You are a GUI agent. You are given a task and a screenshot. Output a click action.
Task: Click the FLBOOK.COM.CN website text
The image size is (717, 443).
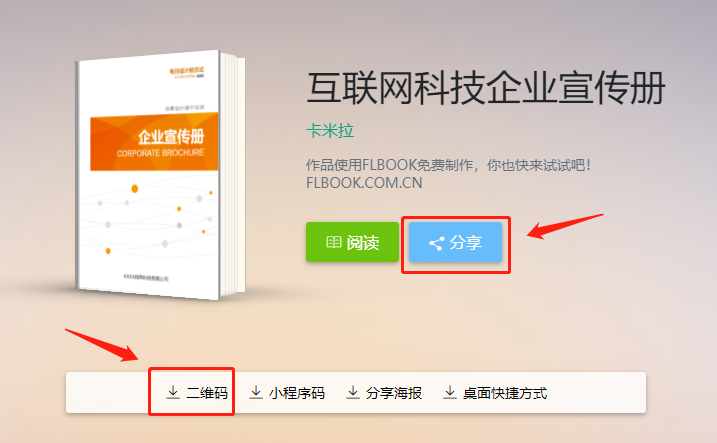(364, 183)
